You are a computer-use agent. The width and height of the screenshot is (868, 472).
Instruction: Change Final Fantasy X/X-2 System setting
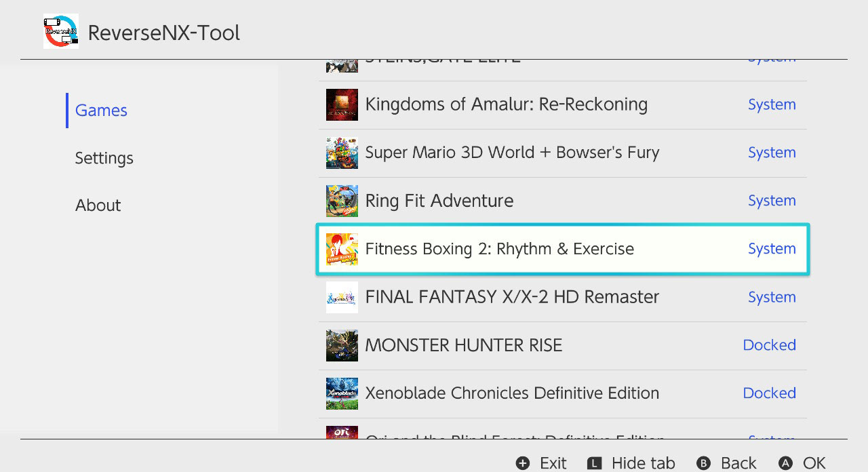click(772, 297)
